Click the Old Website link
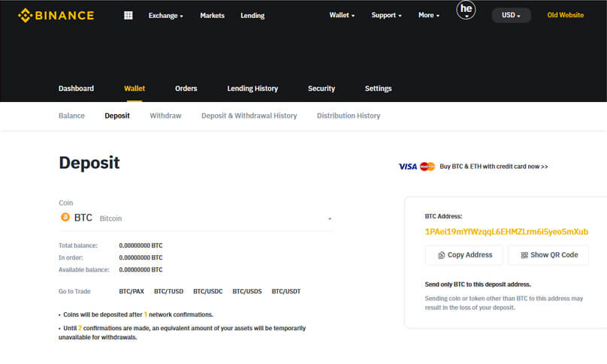The width and height of the screenshot is (607, 364). tap(565, 15)
